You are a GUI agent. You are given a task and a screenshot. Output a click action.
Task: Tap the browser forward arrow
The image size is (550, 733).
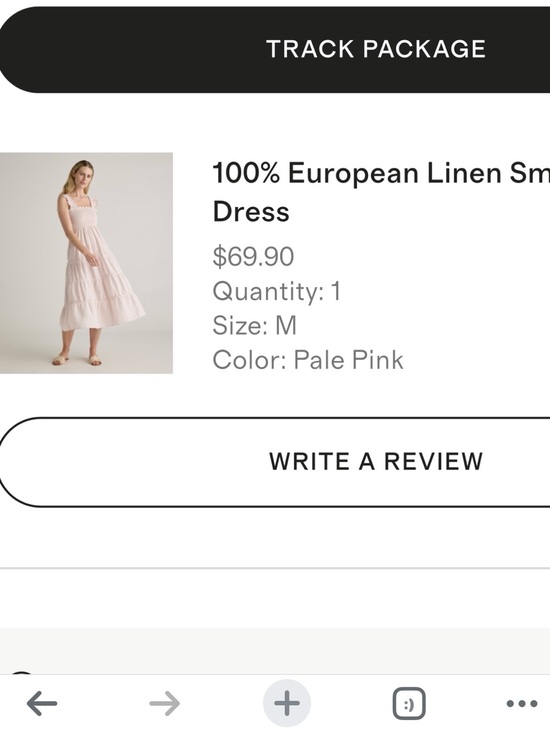click(x=164, y=703)
